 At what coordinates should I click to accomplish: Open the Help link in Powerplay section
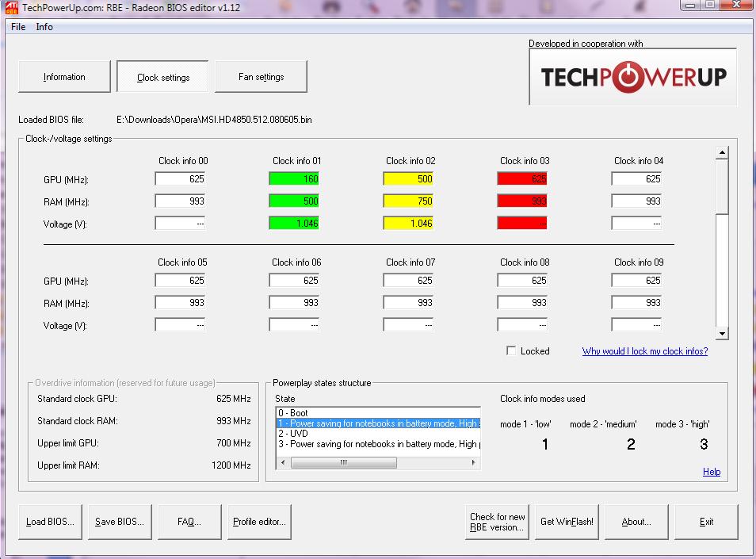711,472
